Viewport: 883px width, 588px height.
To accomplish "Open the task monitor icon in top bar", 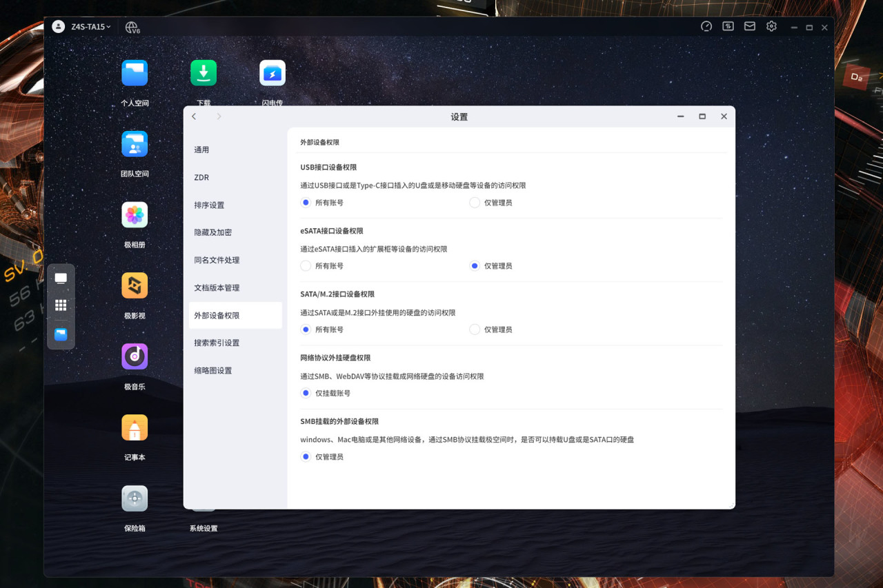I will pos(728,26).
